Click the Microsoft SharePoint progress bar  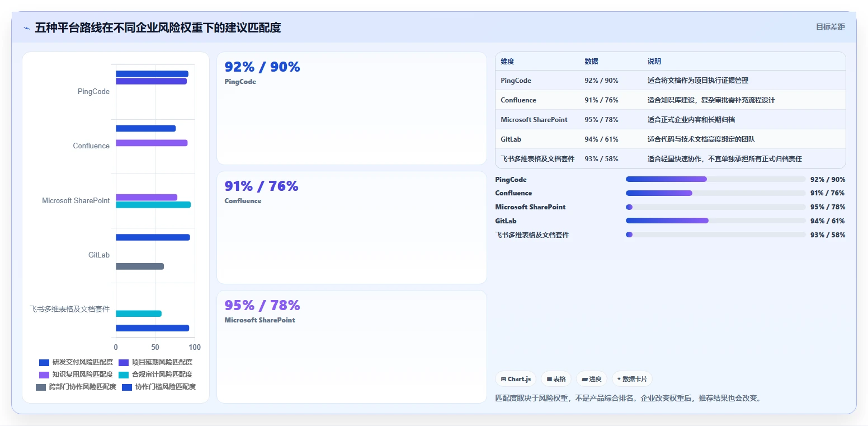click(x=715, y=207)
